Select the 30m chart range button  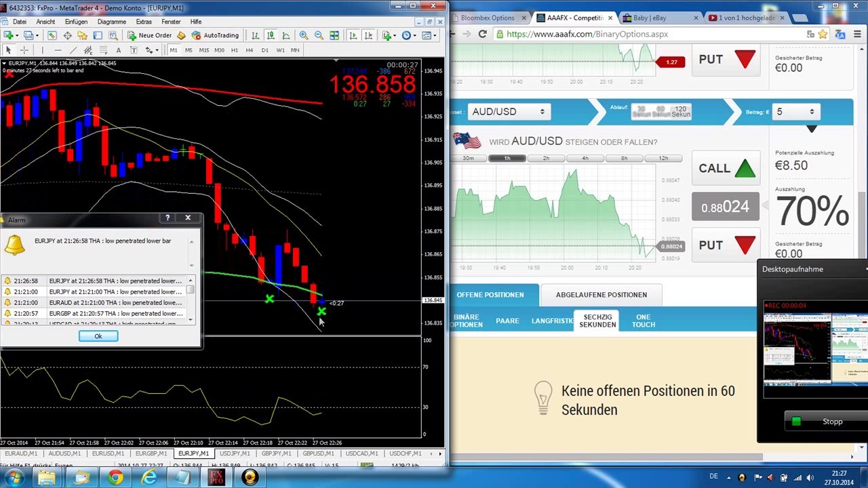pos(468,159)
